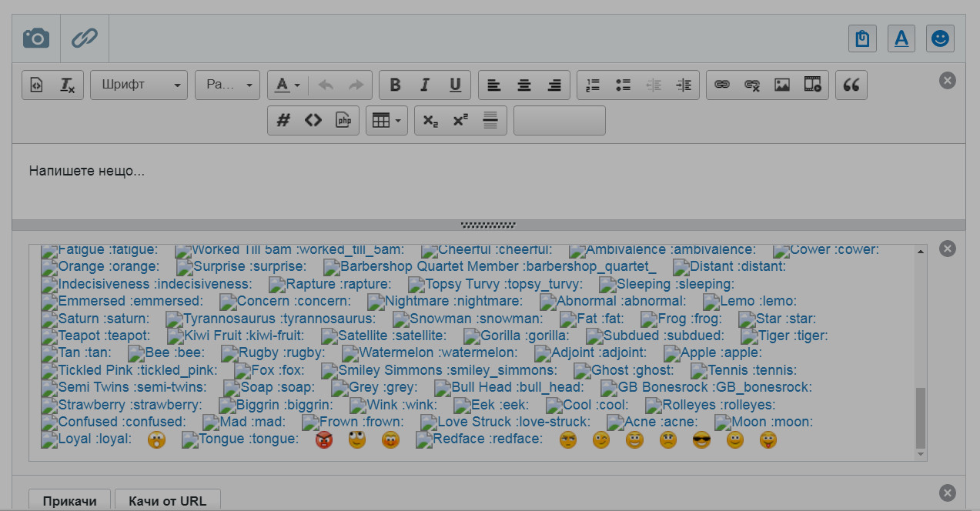The width and height of the screenshot is (980, 511).
Task: Toggle underline formatting
Action: click(x=455, y=85)
